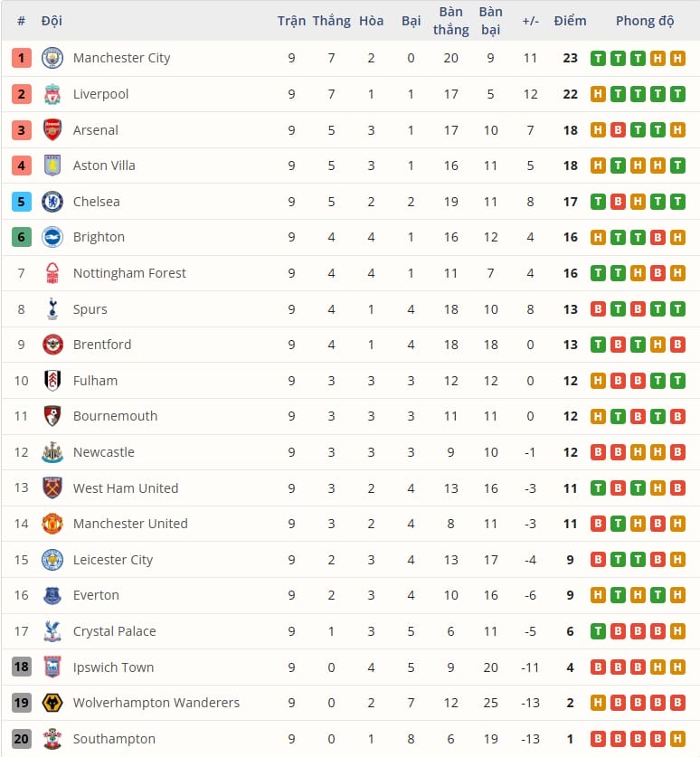The width and height of the screenshot is (700, 757).
Task: Click Manchester City's first green T form badge
Action: (598, 58)
